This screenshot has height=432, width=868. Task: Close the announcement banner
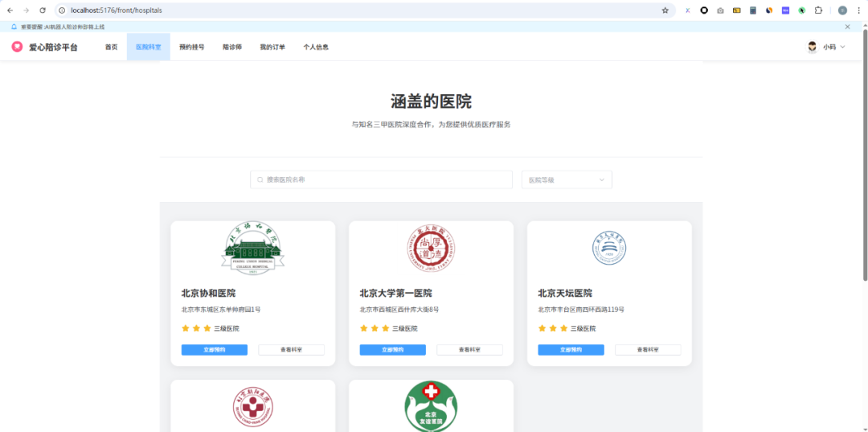click(848, 27)
